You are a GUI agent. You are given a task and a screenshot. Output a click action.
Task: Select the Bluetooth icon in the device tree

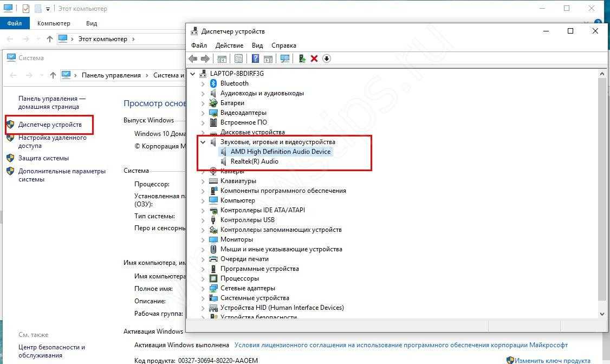point(213,83)
